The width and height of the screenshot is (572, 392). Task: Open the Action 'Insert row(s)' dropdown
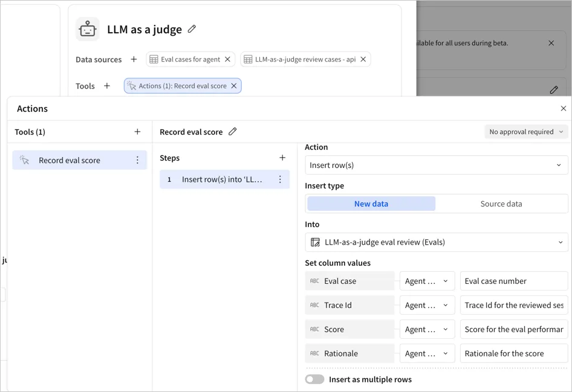coord(437,165)
